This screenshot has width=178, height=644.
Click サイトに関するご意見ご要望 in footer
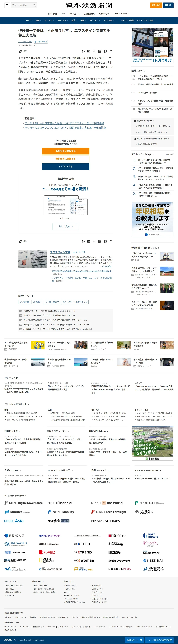[x=159, y=640]
